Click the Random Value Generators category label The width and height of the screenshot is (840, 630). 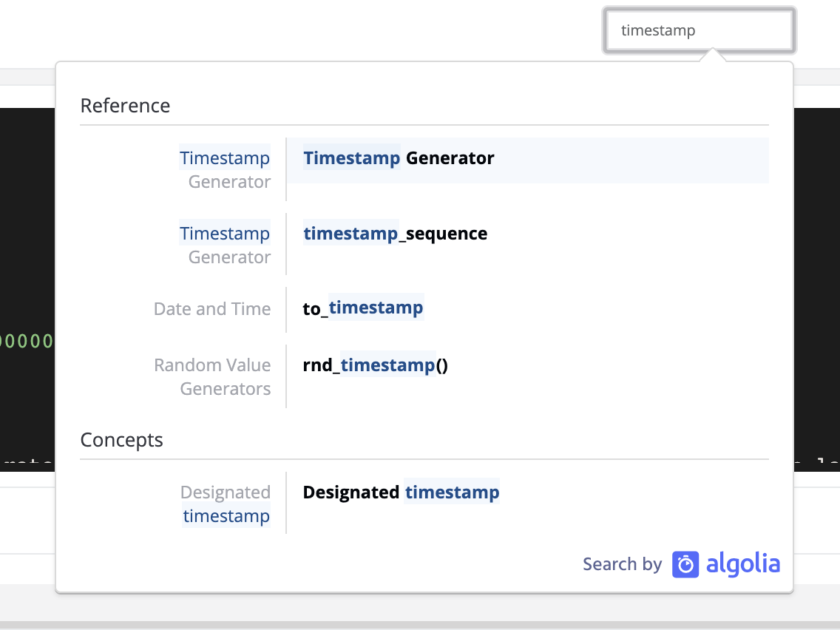click(x=212, y=376)
